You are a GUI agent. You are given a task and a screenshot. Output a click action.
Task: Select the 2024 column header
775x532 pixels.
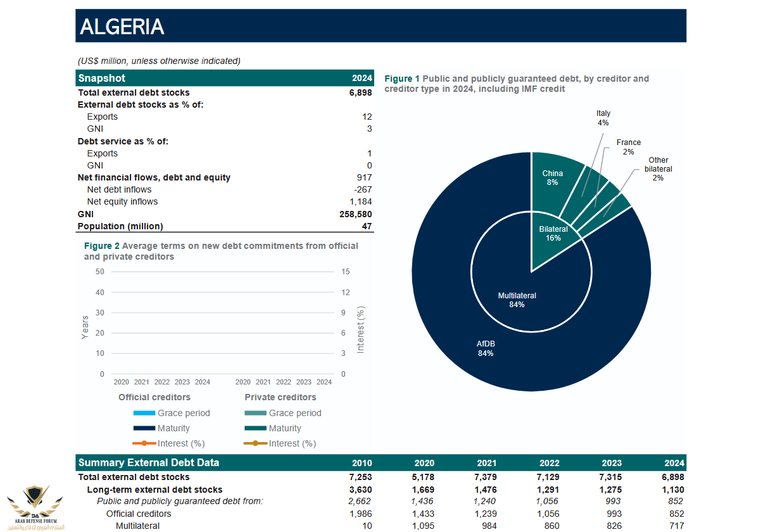click(x=673, y=463)
